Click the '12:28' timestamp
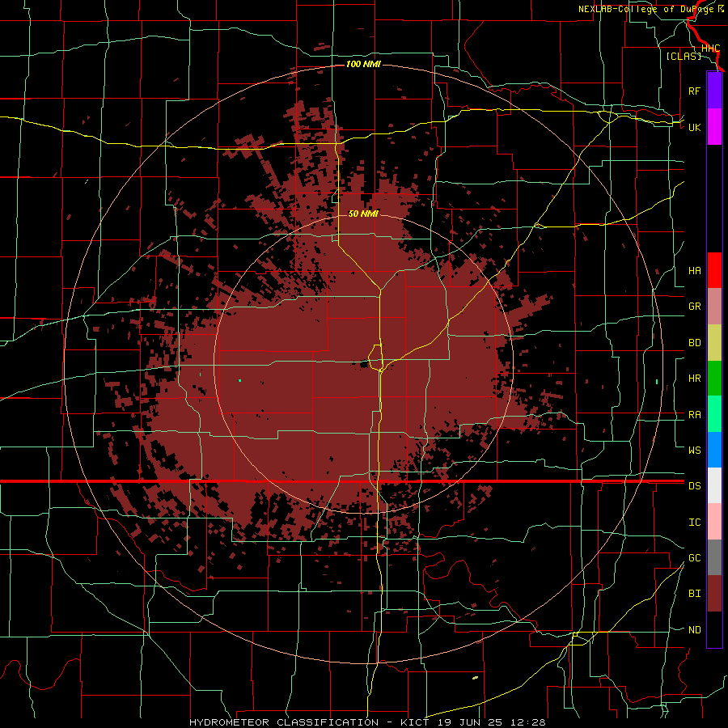The height and width of the screenshot is (728, 728). point(527,722)
